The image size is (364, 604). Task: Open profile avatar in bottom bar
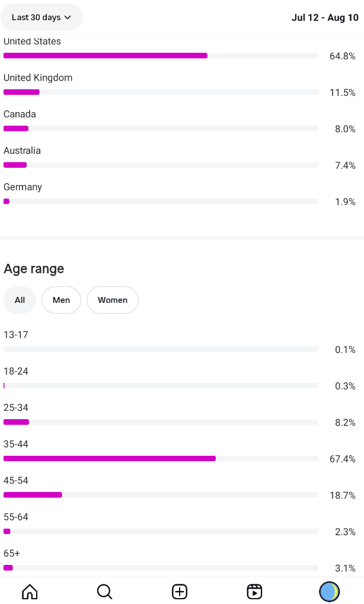click(x=329, y=591)
